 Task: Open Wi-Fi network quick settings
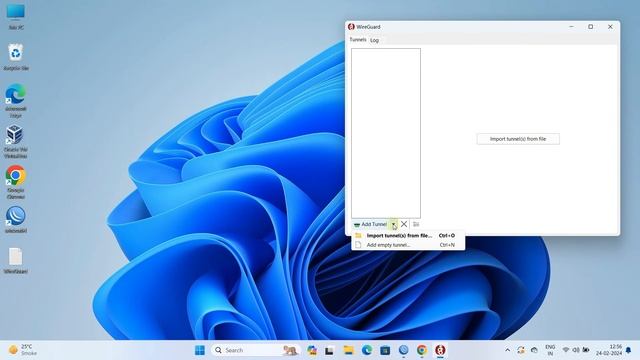(566, 350)
